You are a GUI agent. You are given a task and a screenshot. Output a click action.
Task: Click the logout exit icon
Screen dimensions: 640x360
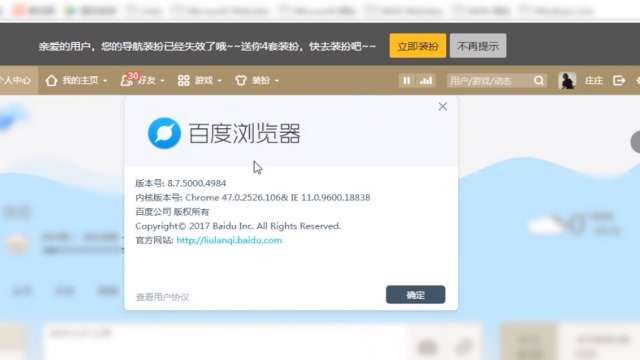[619, 80]
